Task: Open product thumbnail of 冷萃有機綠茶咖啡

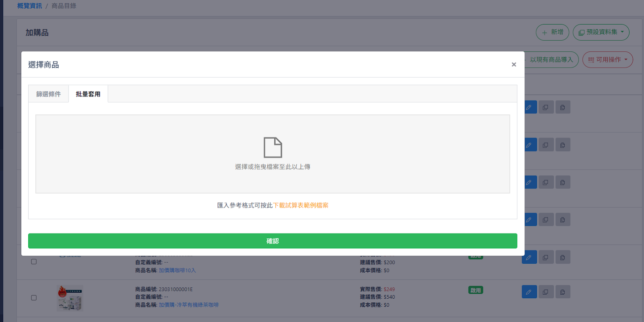Action: click(x=70, y=298)
